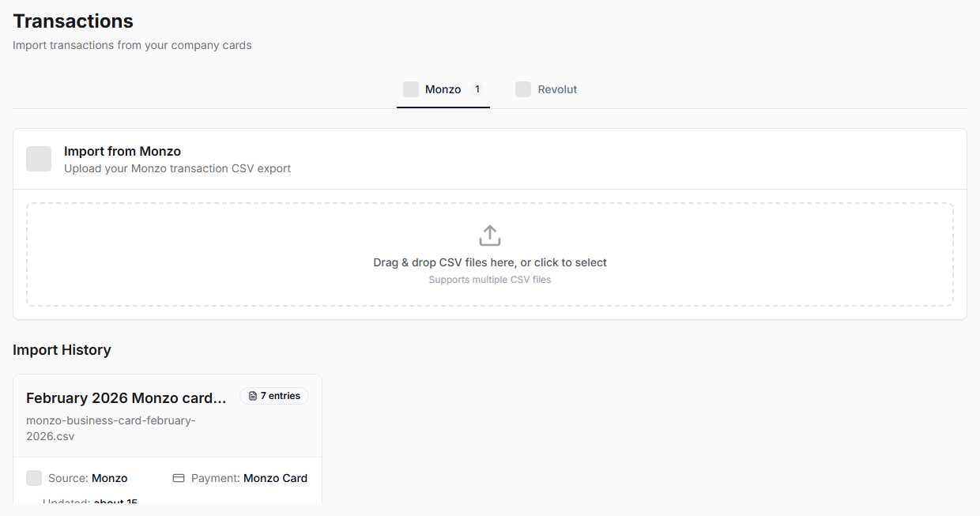Click the 'Source: Monzo' value
This screenshot has height=516, width=980.
(109, 478)
